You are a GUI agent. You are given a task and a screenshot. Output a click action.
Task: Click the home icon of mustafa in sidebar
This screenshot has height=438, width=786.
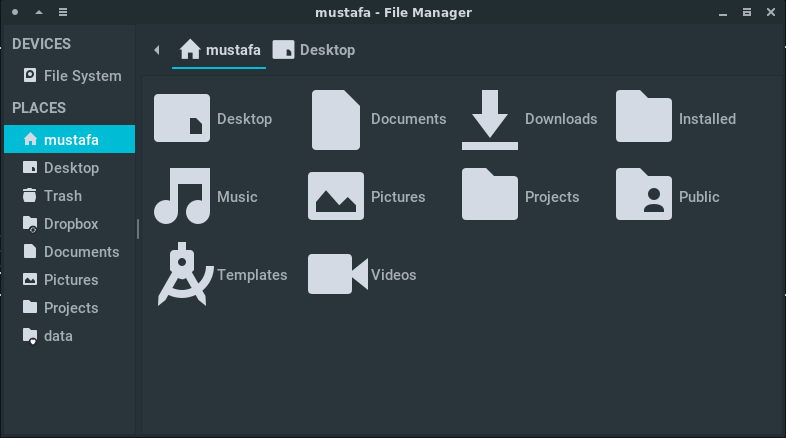coord(30,139)
